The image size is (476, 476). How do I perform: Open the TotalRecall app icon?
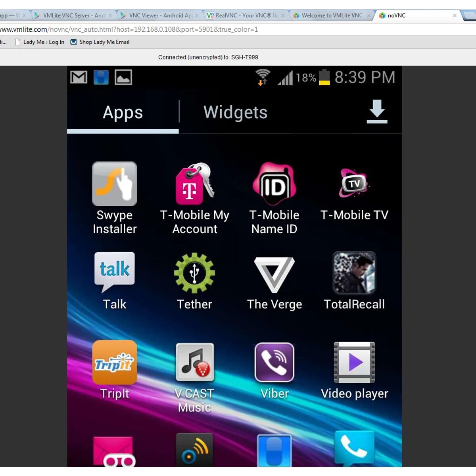(354, 273)
